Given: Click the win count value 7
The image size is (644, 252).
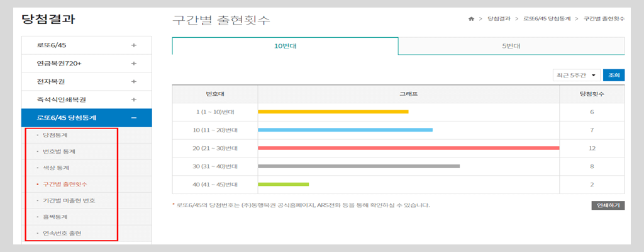Looking at the screenshot, I should pos(592,130).
